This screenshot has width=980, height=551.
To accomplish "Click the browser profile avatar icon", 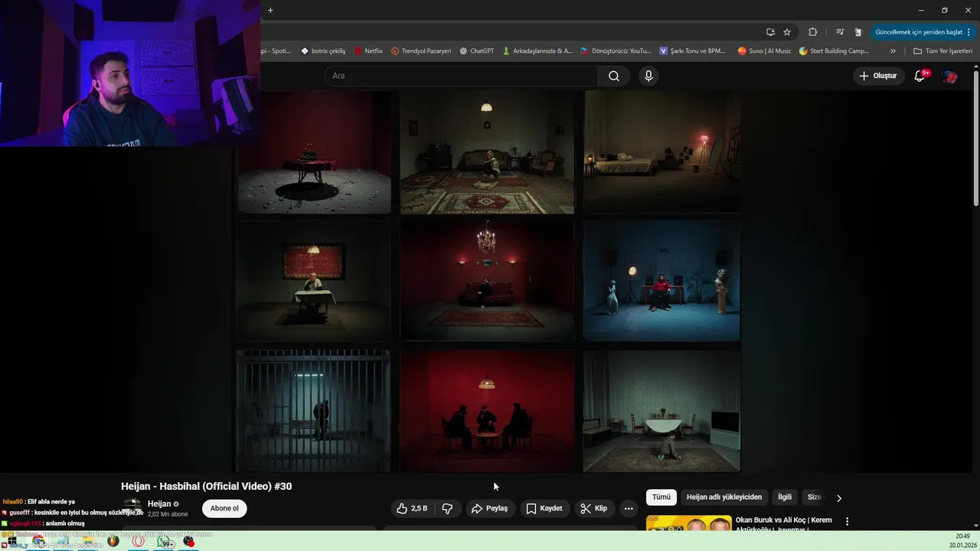I will (x=858, y=32).
